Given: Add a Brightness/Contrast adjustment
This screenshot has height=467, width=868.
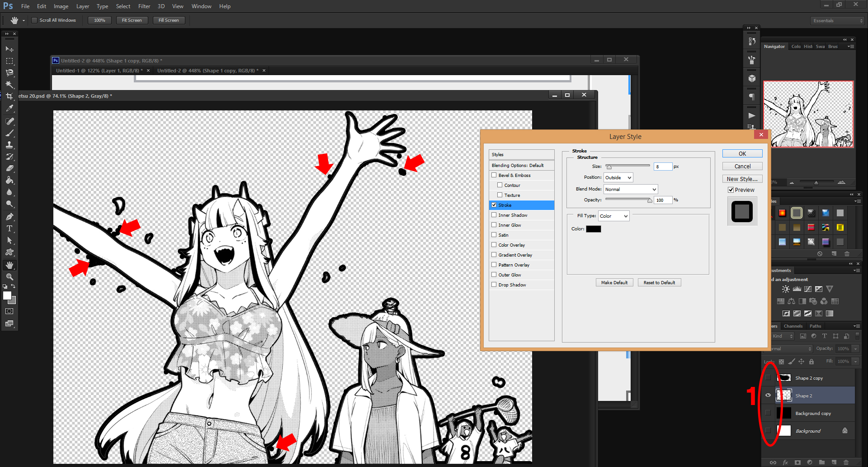Looking at the screenshot, I should (786, 289).
